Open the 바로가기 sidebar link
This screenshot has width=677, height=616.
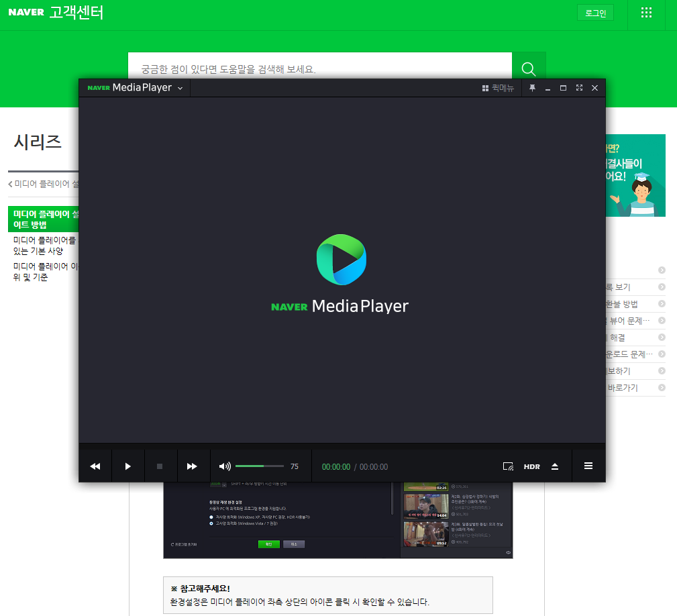[x=622, y=388]
